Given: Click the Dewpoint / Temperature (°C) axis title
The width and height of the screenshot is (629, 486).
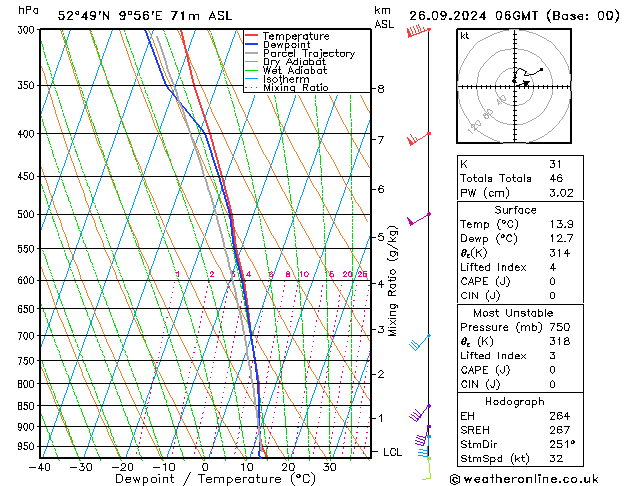Looking at the screenshot, I should coord(215,479).
